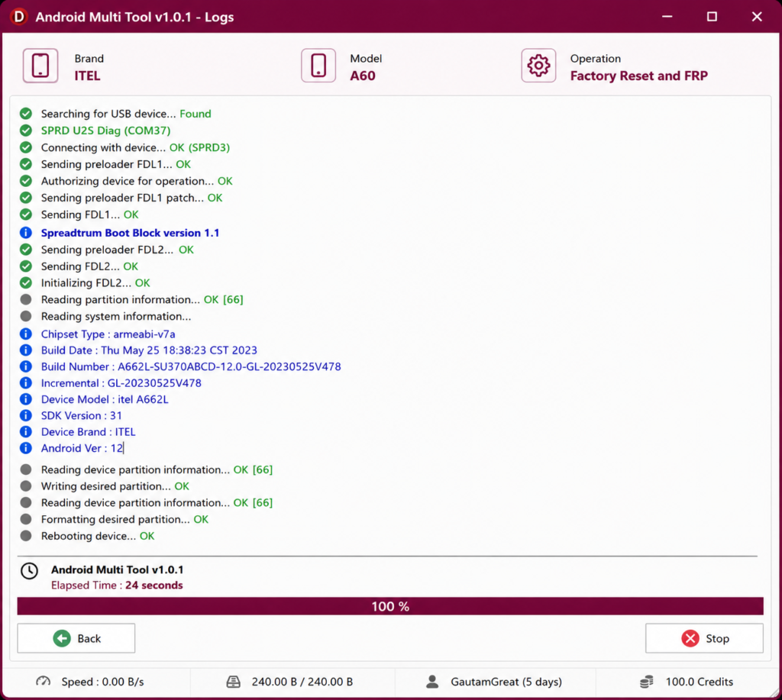Click green check beside Sending FDL1... OK
This screenshot has width=782, height=700.
click(26, 215)
